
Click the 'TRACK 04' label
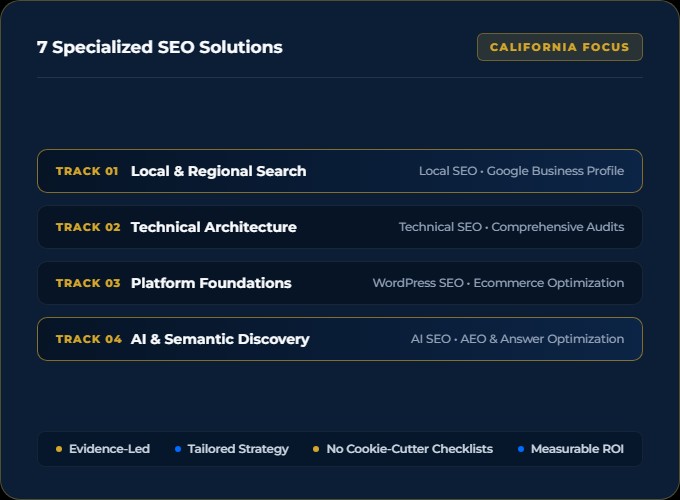tap(89, 339)
